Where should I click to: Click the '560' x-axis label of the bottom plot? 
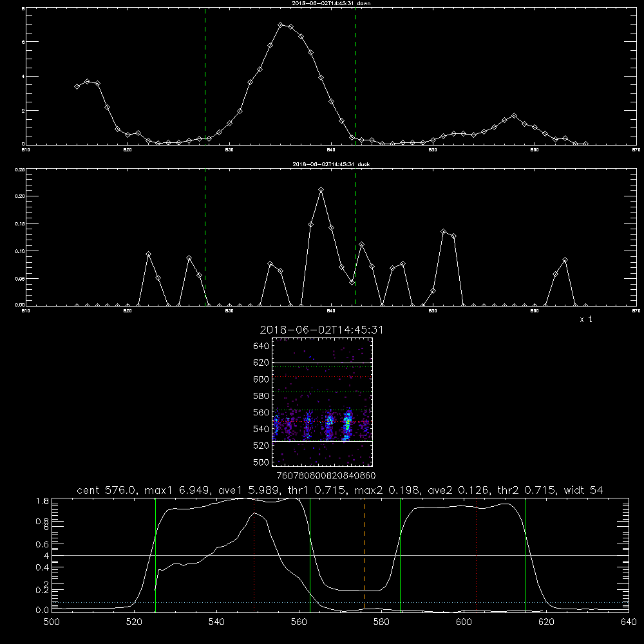coord(299,621)
